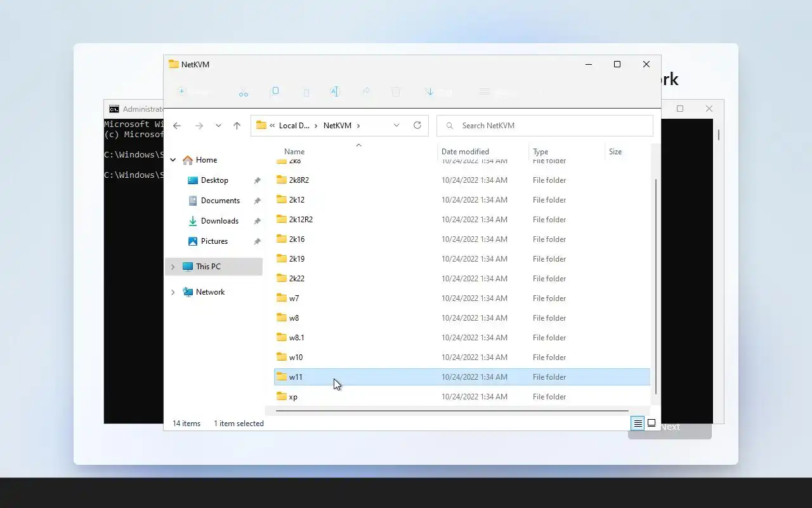Click the Copy icon in toolbar
812x508 pixels.
[275, 91]
